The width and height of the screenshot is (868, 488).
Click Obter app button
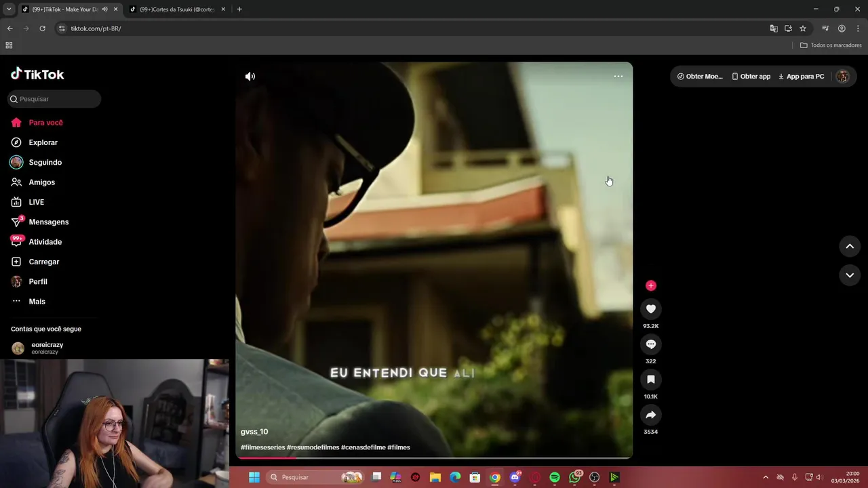(751, 77)
